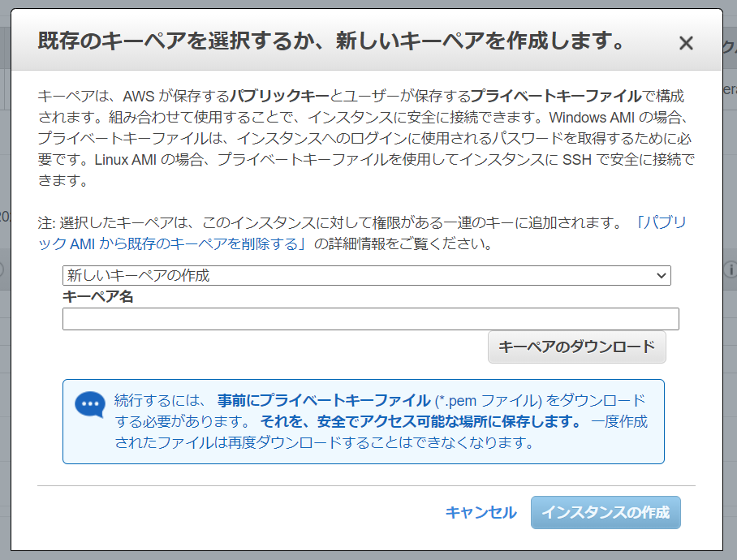Click the bold text それを、安全でアクセス可能な場所に保存します。
This screenshot has height=560, width=737.
421,421
